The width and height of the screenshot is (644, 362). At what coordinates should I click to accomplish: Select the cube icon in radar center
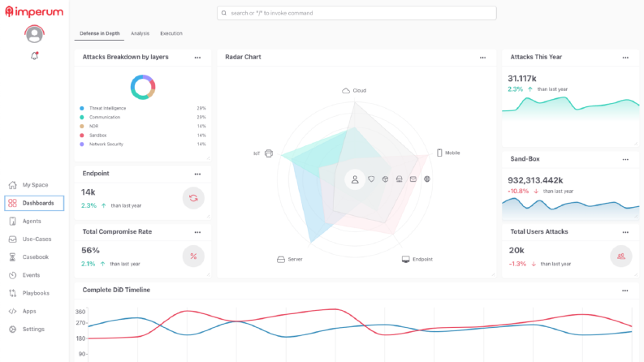(385, 179)
